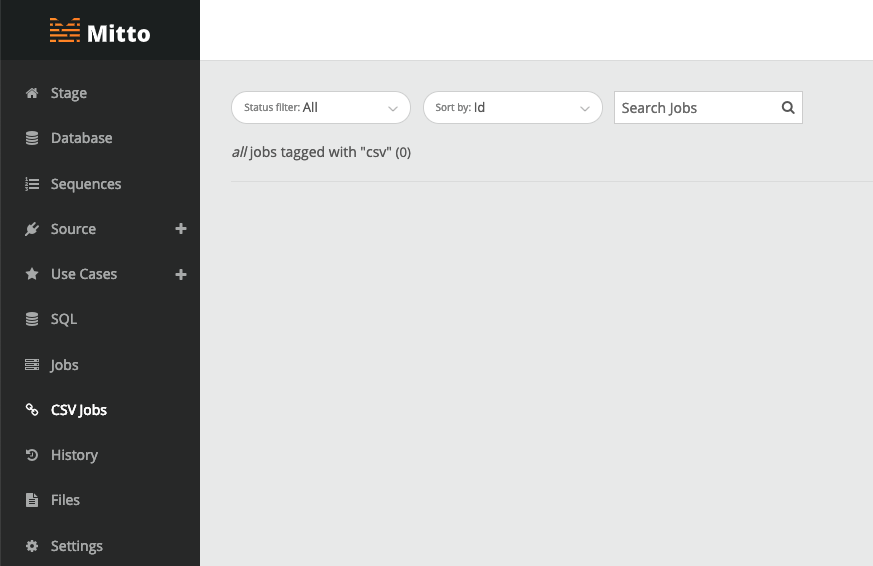873x566 pixels.
Task: Go to the History page
Action: (x=74, y=455)
